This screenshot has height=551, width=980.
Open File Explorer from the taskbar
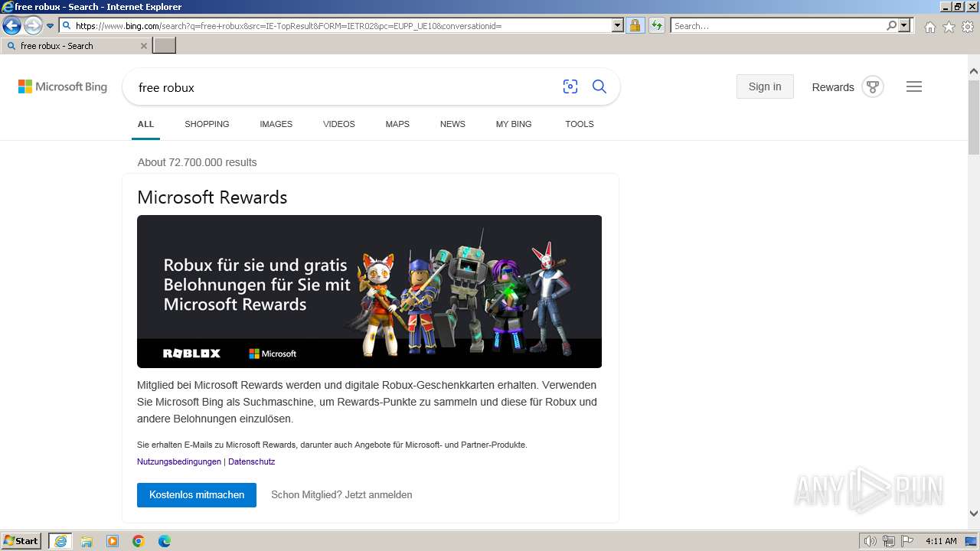pos(87,541)
